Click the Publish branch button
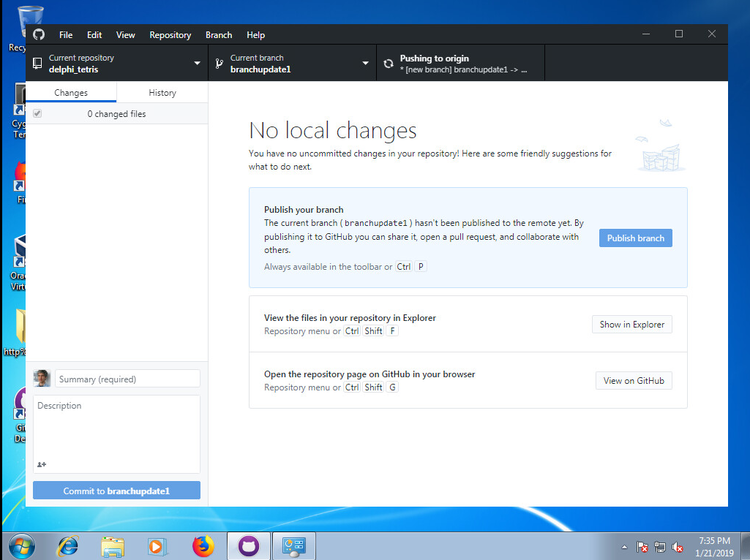The width and height of the screenshot is (750, 560). (x=635, y=238)
